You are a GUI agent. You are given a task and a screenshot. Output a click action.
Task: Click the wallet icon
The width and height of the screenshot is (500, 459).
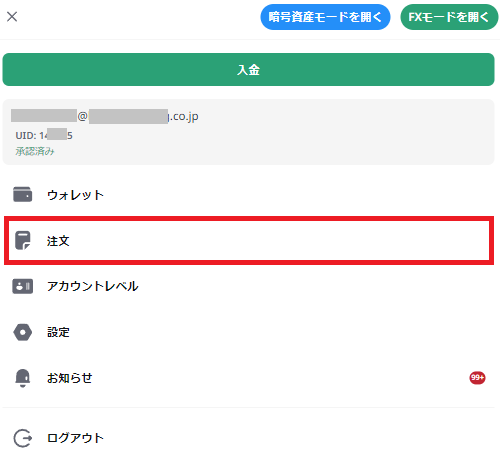point(22,194)
